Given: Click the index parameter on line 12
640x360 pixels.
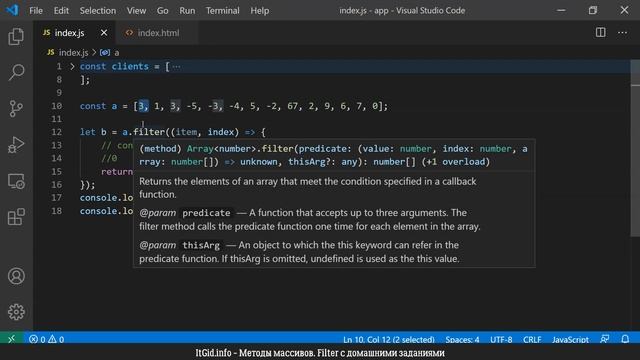Looking at the screenshot, I should coord(221,132).
